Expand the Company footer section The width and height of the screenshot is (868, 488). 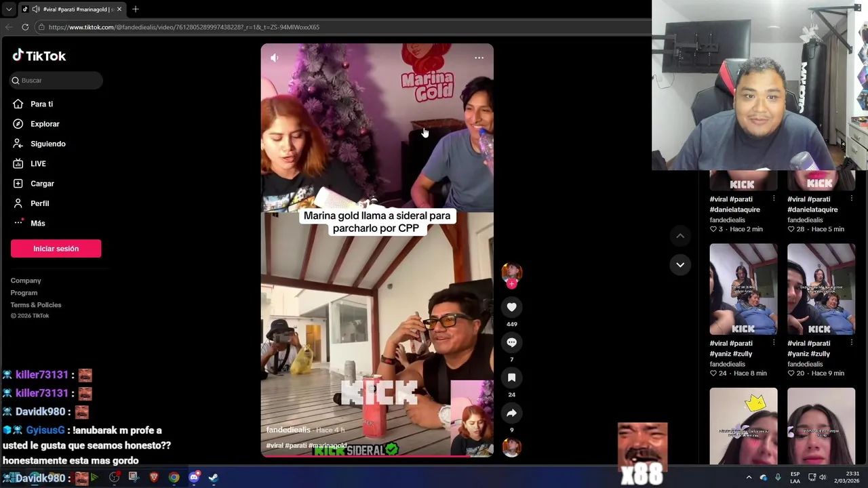click(x=26, y=281)
